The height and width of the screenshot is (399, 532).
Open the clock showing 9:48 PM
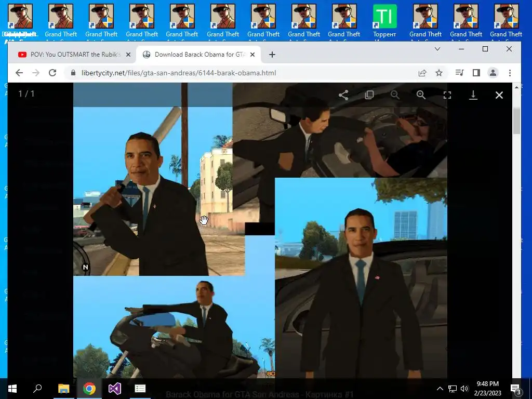click(487, 389)
